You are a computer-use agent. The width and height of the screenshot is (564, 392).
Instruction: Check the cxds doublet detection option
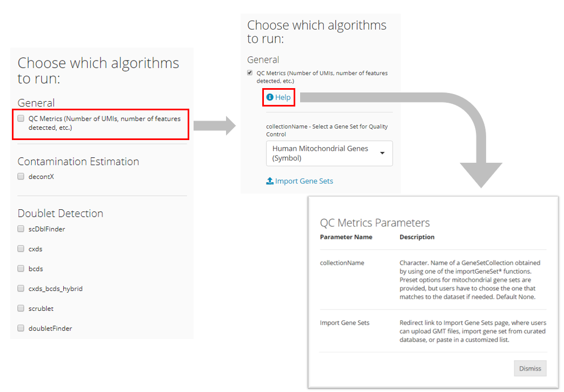pos(20,249)
